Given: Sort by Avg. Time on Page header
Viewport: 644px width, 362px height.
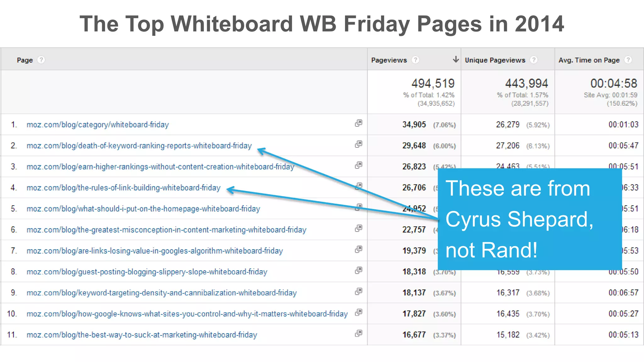Looking at the screenshot, I should pyautogui.click(x=589, y=60).
